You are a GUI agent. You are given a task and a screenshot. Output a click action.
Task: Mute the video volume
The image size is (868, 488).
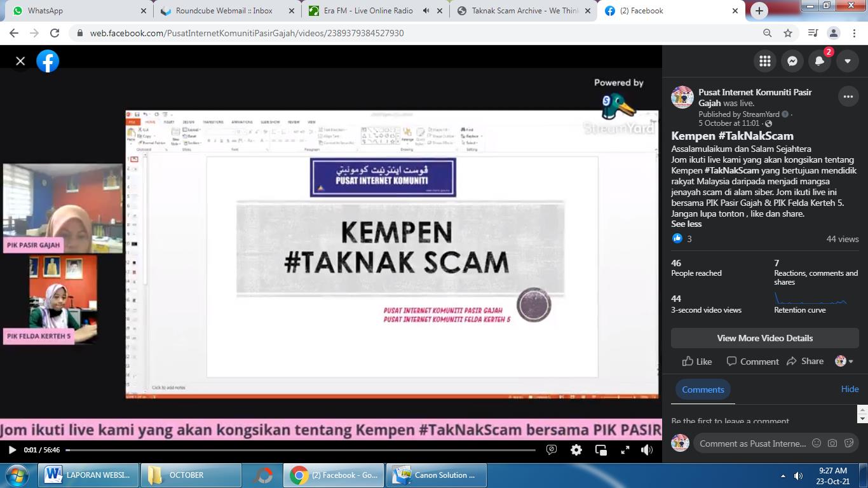647,450
